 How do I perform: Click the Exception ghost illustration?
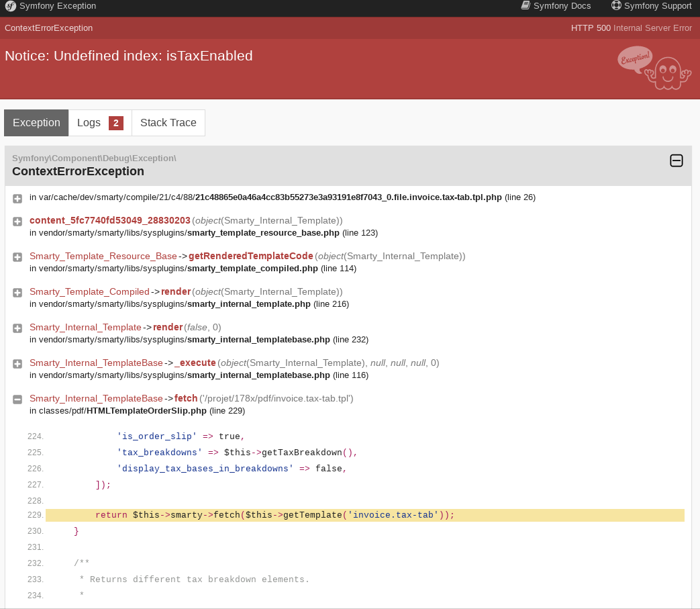655,68
